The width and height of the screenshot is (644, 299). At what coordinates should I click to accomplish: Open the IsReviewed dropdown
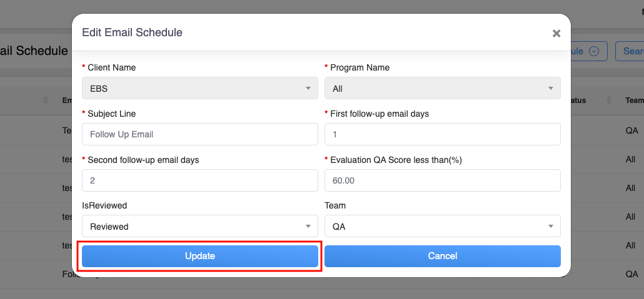[x=199, y=227]
